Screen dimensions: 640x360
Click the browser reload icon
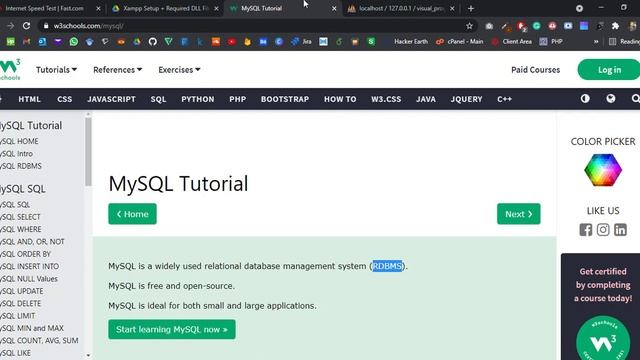coord(26,26)
